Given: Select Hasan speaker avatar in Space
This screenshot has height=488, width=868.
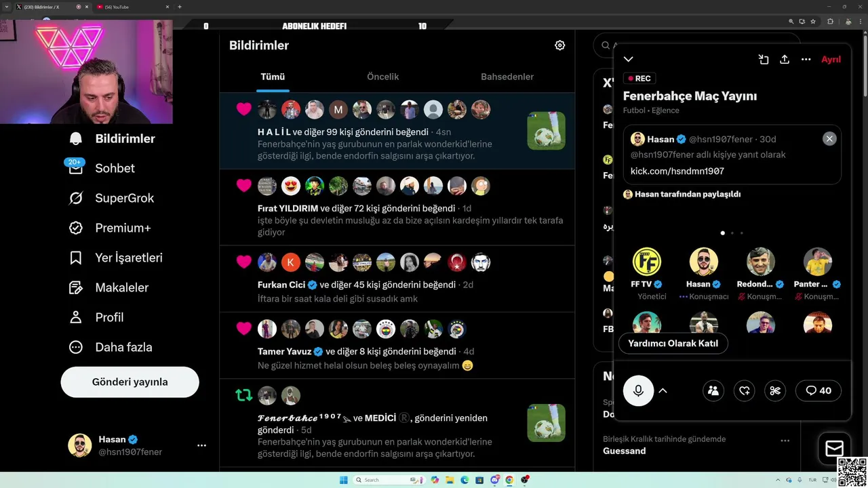Looking at the screenshot, I should (704, 262).
